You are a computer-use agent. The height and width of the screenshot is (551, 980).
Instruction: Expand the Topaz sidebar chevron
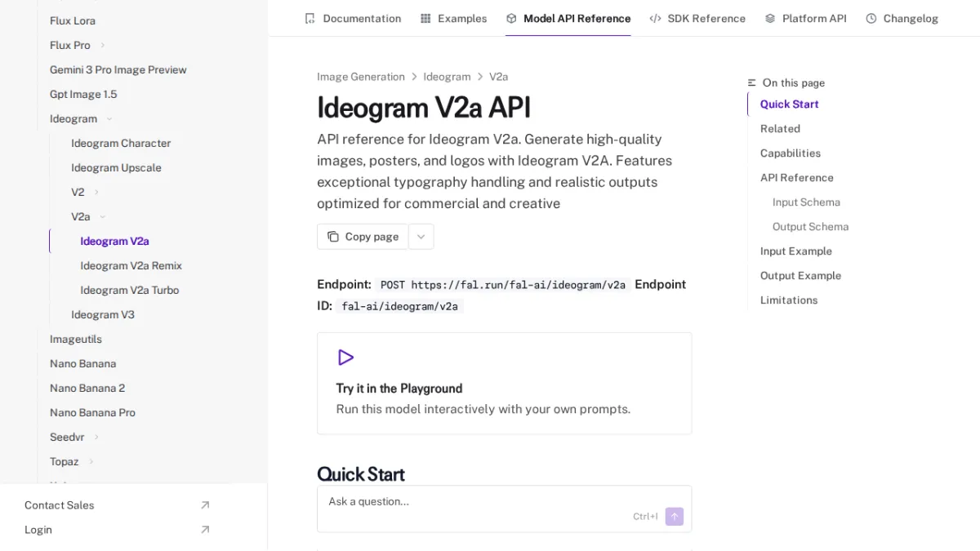[91, 462]
